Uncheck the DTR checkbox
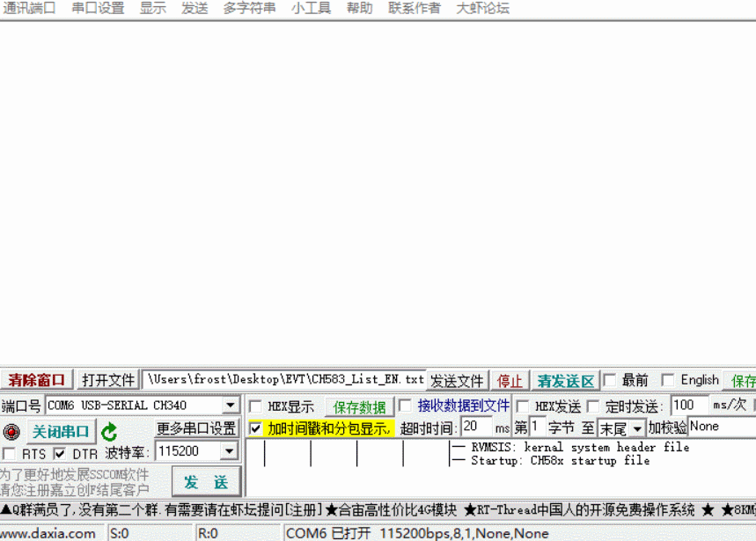 pyautogui.click(x=59, y=453)
